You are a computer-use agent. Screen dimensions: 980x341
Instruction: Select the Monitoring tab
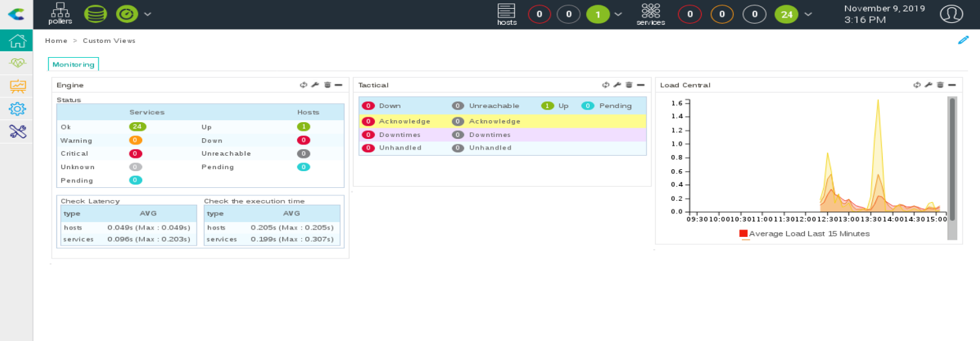[73, 64]
